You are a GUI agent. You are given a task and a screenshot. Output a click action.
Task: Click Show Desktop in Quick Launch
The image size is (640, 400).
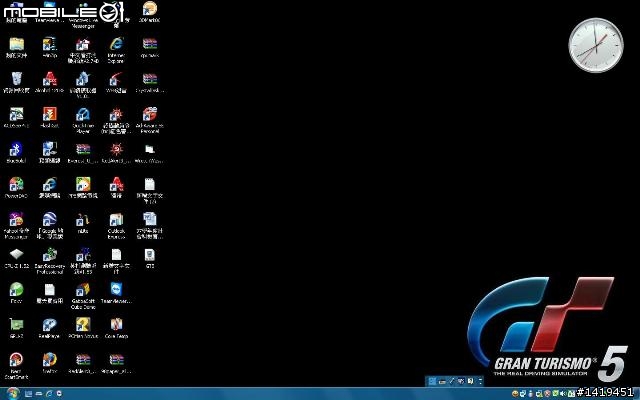[x=28, y=393]
